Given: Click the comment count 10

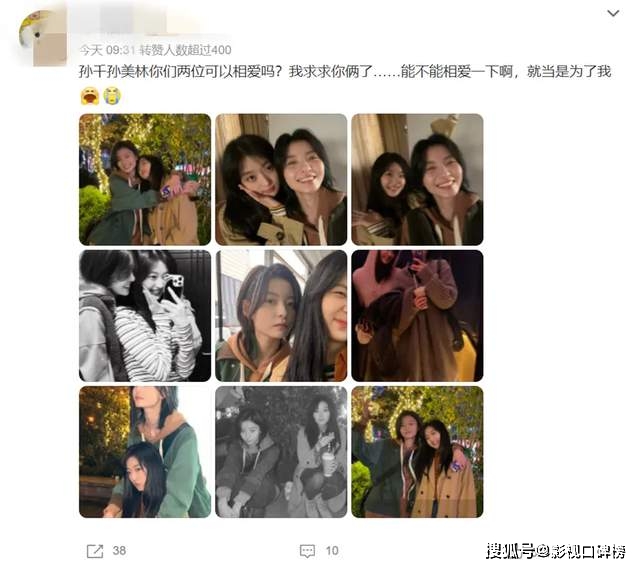Looking at the screenshot, I should (x=332, y=551).
